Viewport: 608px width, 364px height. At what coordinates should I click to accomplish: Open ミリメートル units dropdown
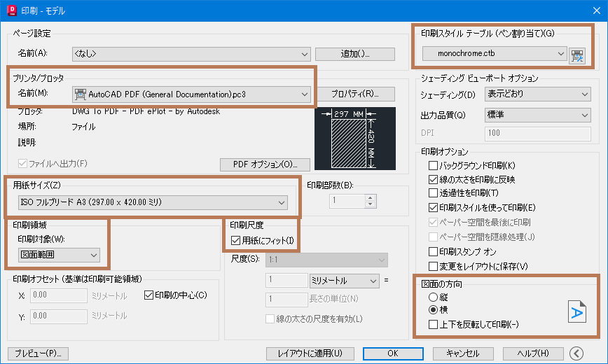(x=344, y=280)
